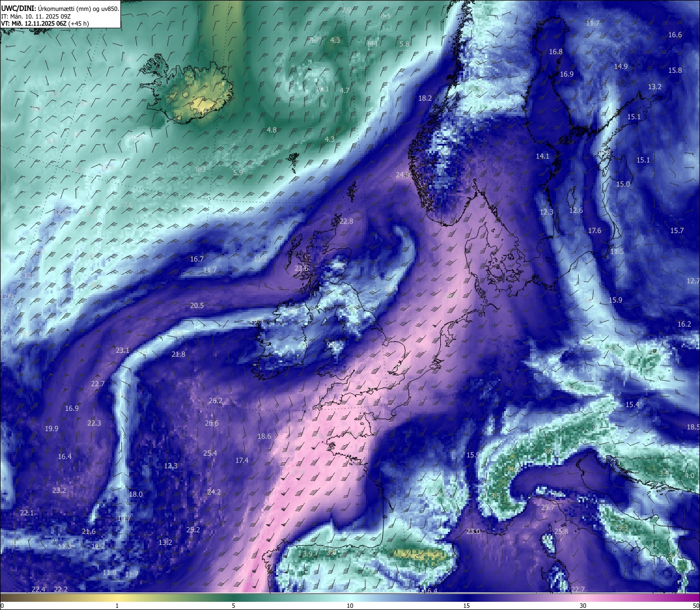700x610 pixels.
Task: Click the 12.6 value near Gotland
Action: pos(576,210)
